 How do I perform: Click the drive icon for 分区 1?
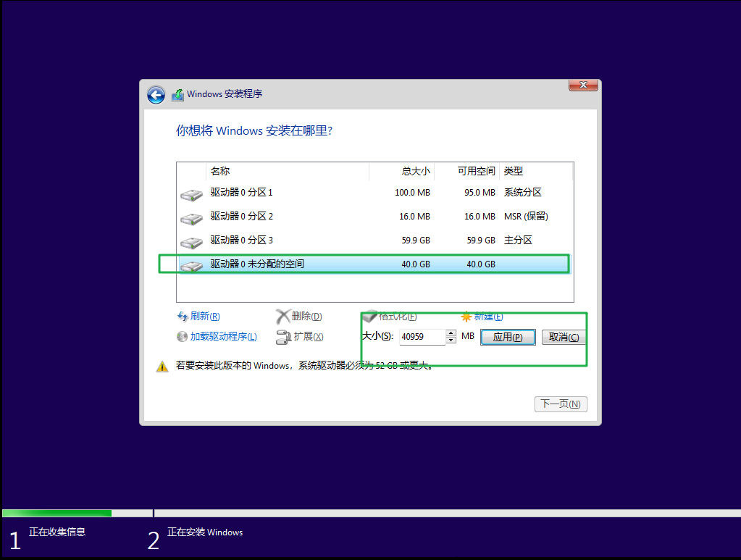click(191, 195)
